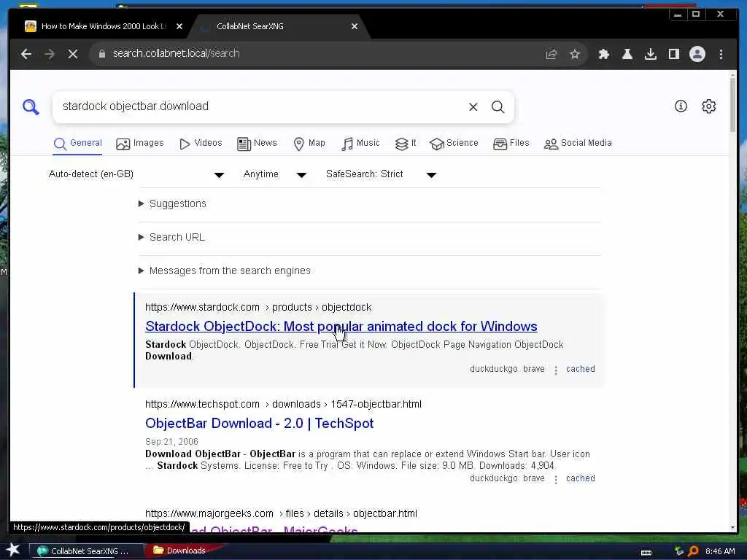Submit search with the magnifier button

[x=498, y=106]
